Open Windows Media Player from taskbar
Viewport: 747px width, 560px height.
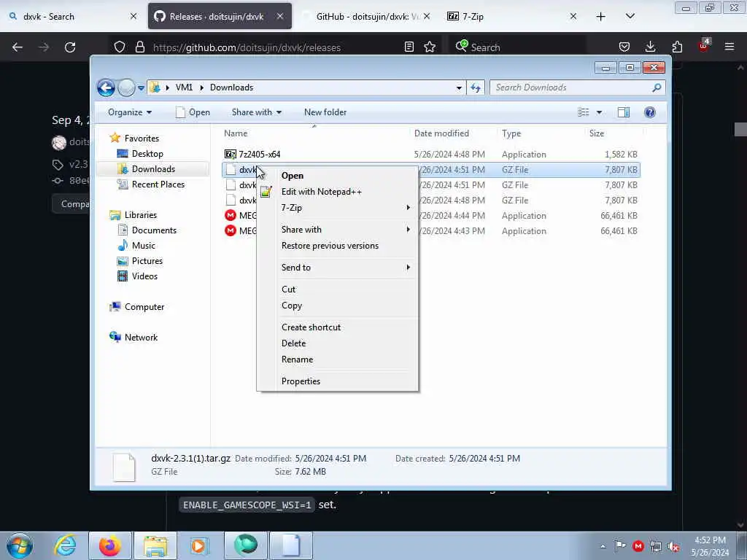click(199, 545)
